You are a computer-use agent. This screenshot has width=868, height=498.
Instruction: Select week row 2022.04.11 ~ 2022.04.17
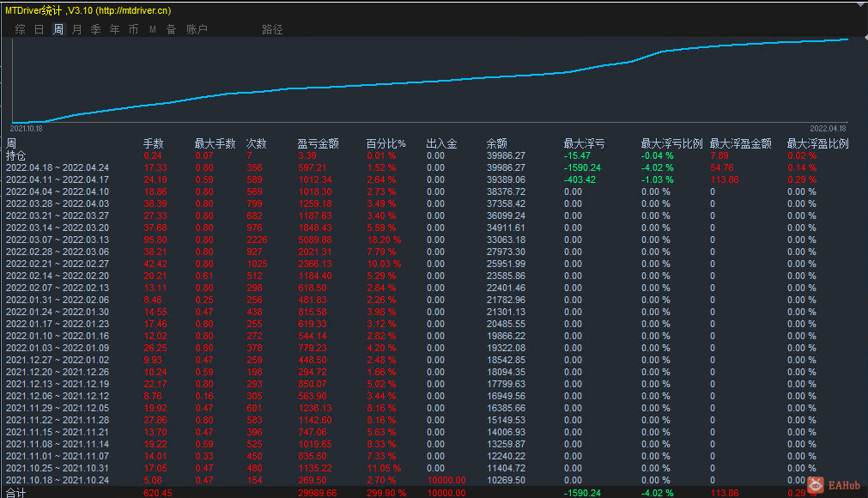(x=58, y=179)
